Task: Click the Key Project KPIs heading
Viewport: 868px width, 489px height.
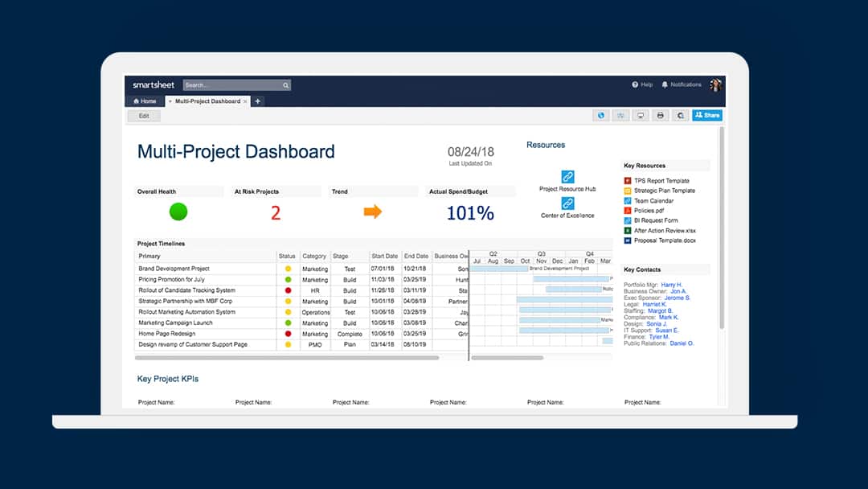Action: [168, 379]
